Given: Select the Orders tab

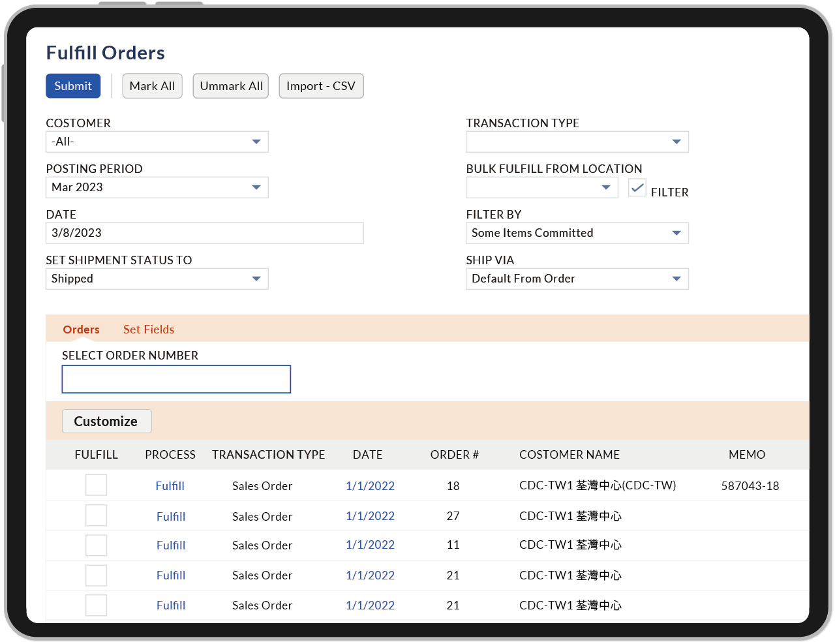Looking at the screenshot, I should tap(81, 329).
